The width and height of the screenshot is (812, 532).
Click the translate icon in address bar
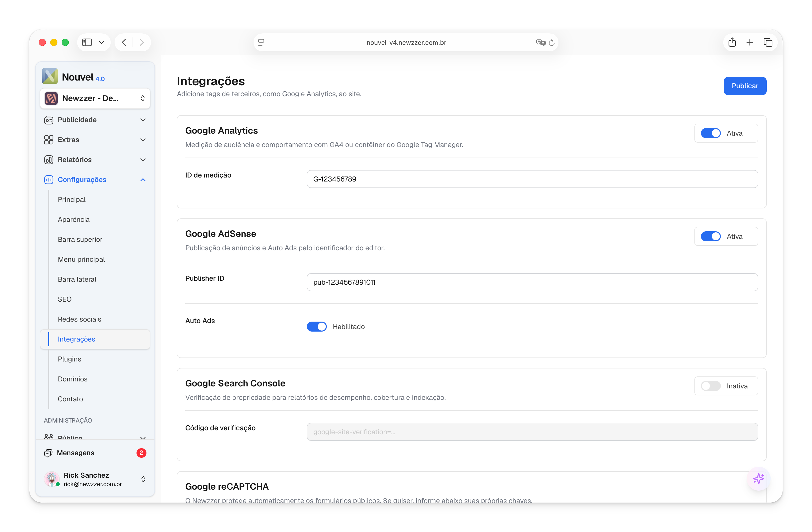click(541, 42)
